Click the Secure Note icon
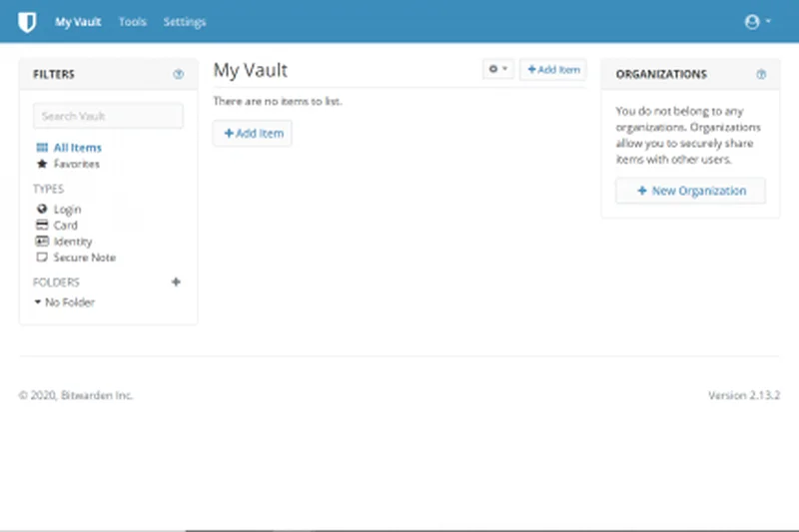This screenshot has height=532, width=799. pos(42,258)
